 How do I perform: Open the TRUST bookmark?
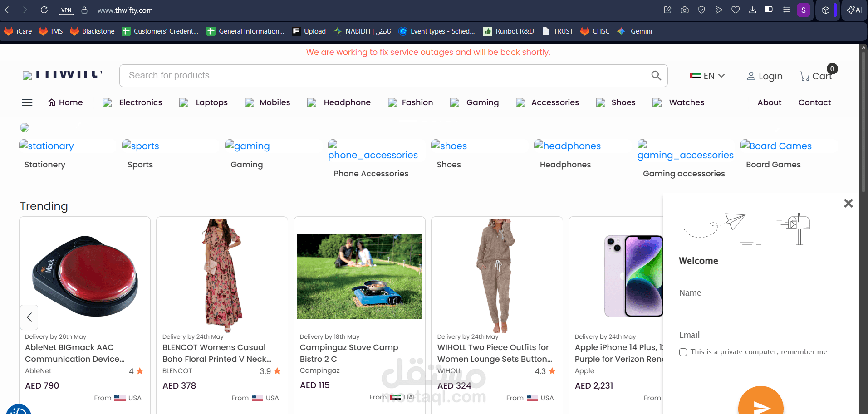[x=558, y=31]
